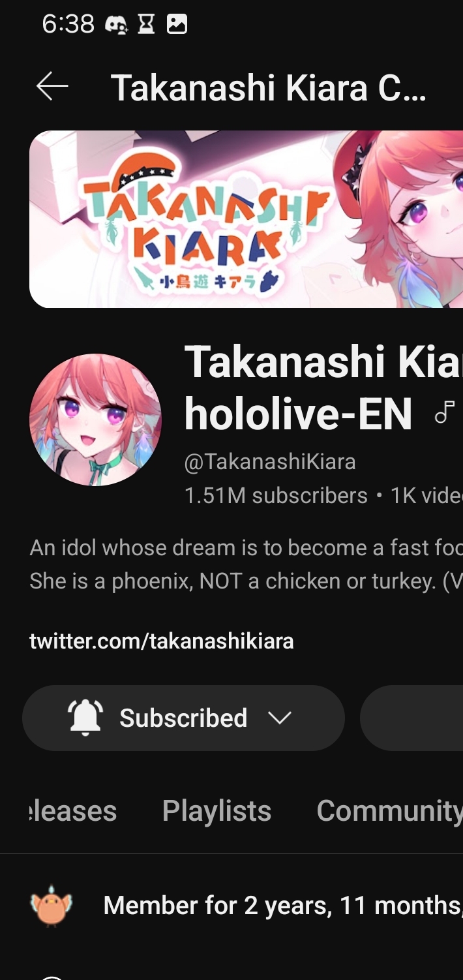Tap the @TakanashiKiara handle text

270,462
